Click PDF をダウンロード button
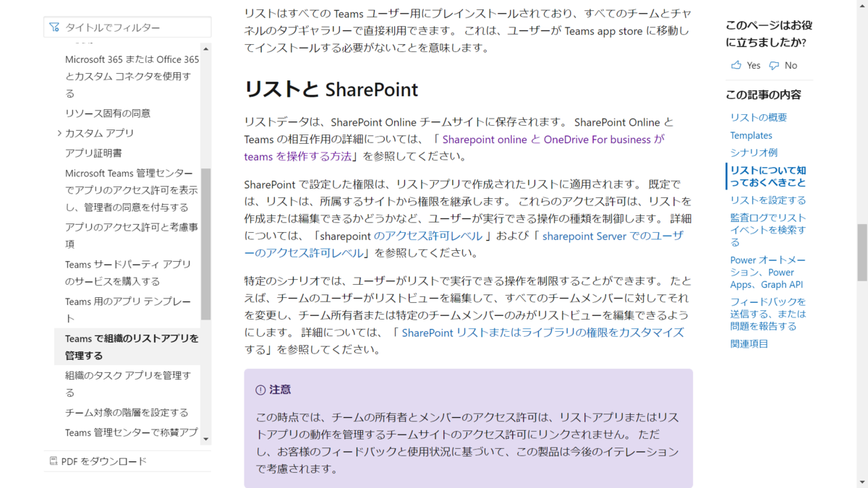Viewport: 868px width, 488px height. [x=98, y=461]
